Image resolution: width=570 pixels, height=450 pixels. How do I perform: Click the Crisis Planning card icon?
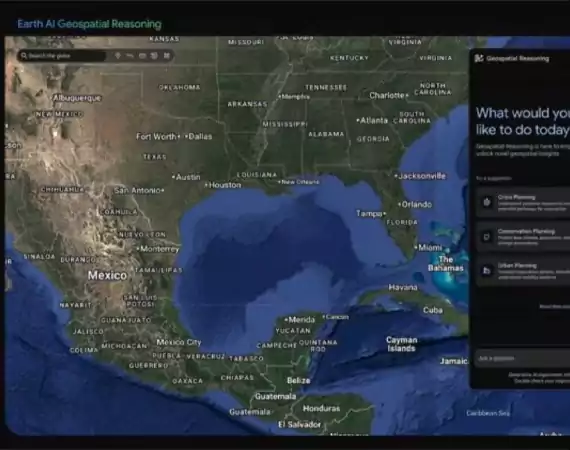(487, 202)
